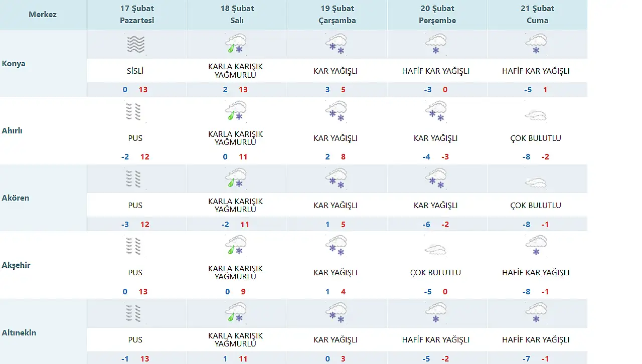The width and height of the screenshot is (642, 364).
Task: Click the SİSLİ forecast text for Konya
Action: [x=135, y=71]
